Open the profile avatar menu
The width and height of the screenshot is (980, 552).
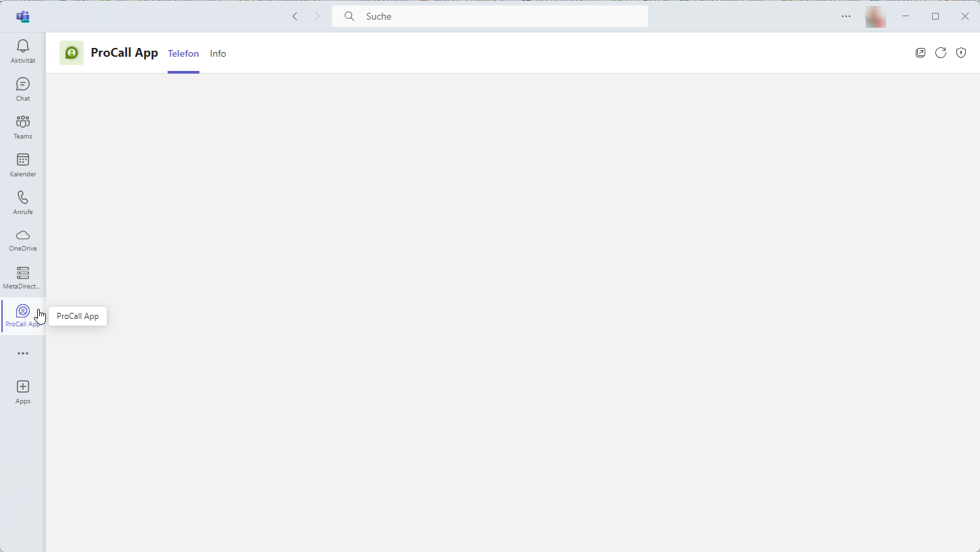click(875, 17)
